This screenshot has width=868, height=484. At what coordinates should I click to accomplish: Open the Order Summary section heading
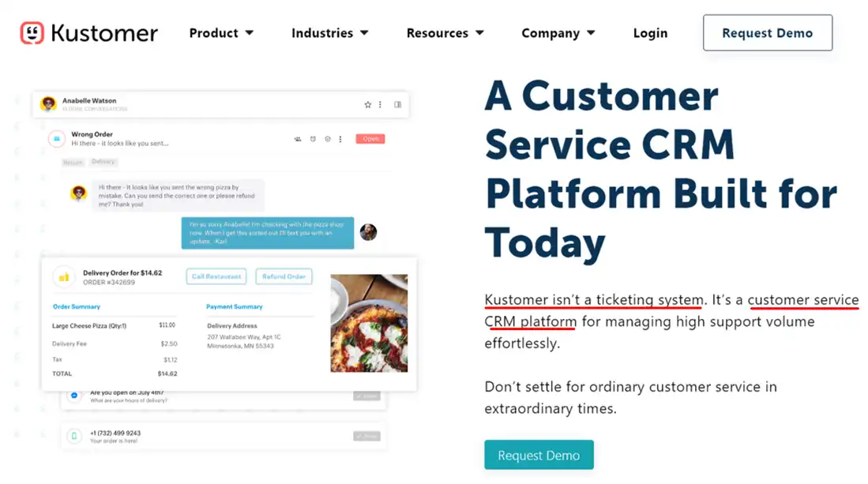77,306
